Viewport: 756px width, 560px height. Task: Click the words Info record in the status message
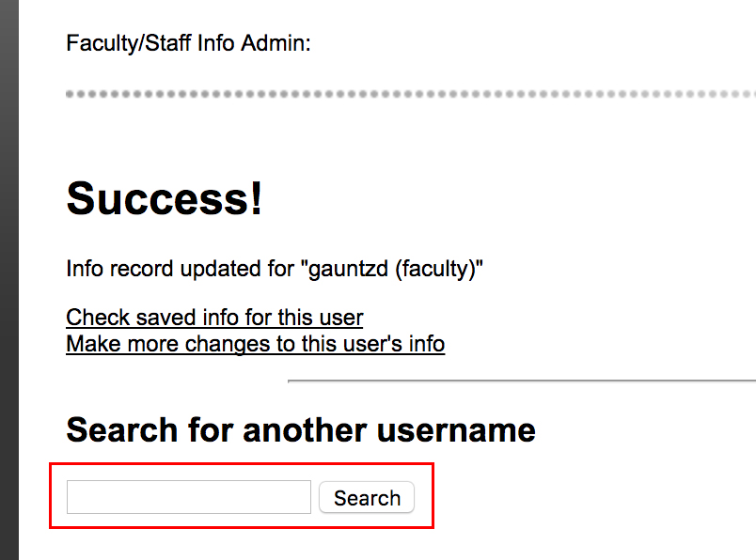click(x=119, y=269)
